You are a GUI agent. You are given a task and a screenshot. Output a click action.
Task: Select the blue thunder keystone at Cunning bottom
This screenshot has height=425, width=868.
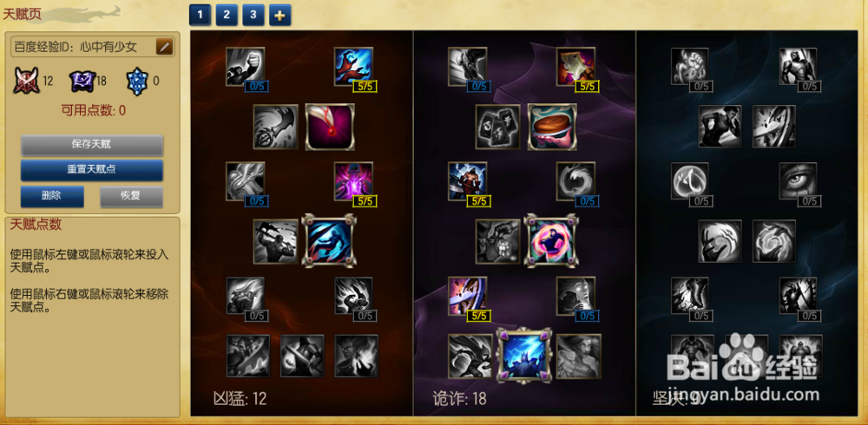coord(523,355)
